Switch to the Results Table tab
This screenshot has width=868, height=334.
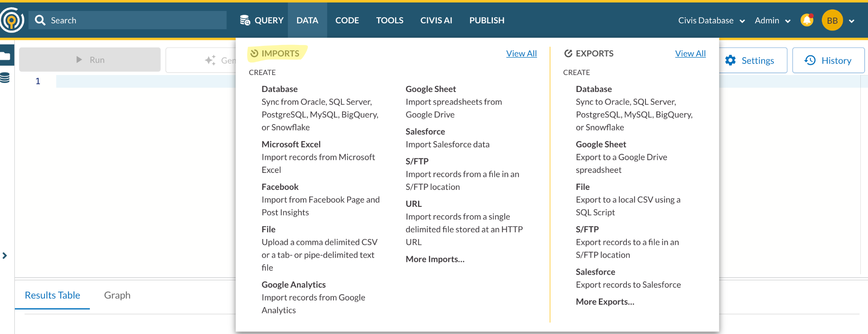[52, 295]
